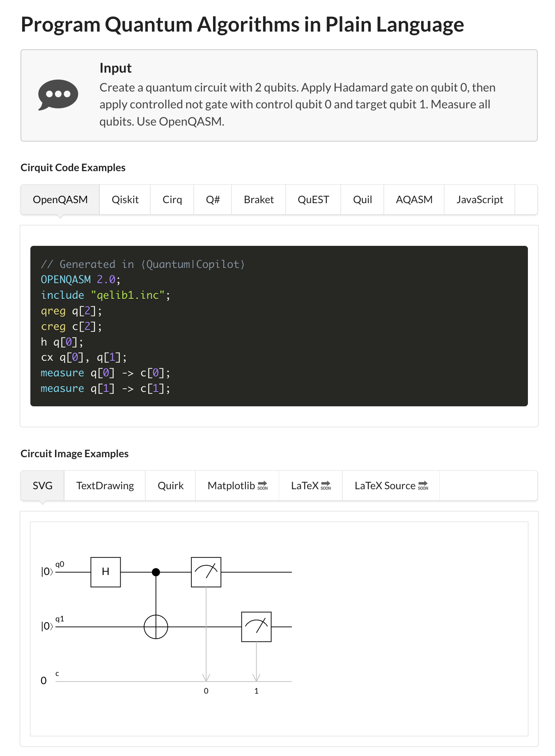
Task: Click the 'Circuit Image Examples' heading
Action: click(75, 454)
